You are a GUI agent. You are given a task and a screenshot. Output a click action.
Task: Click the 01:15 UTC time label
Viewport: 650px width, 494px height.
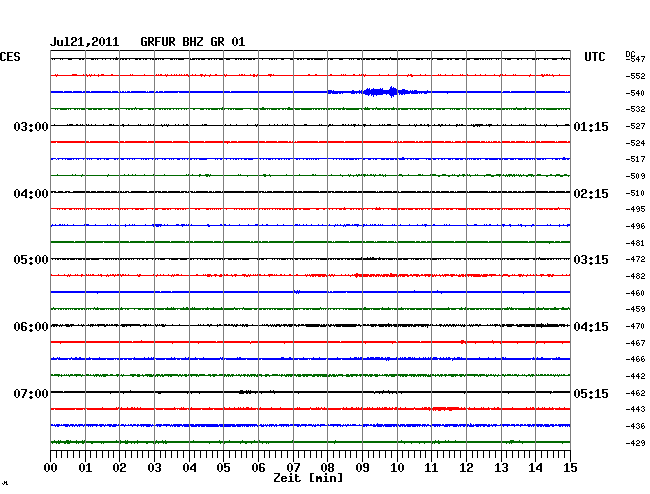coord(591,127)
